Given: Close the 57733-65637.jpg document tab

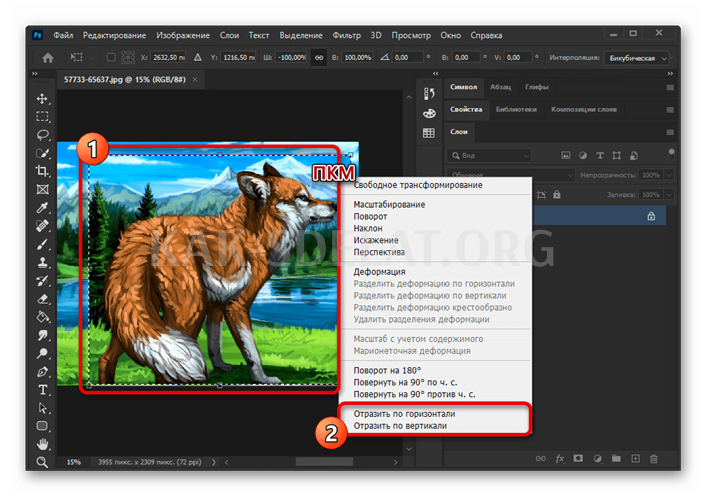Looking at the screenshot, I should tap(195, 80).
